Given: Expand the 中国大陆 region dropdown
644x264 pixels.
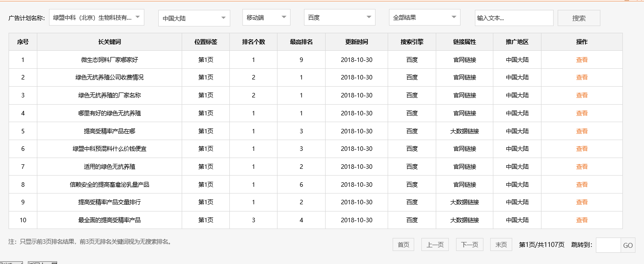Looking at the screenshot, I should tap(194, 18).
